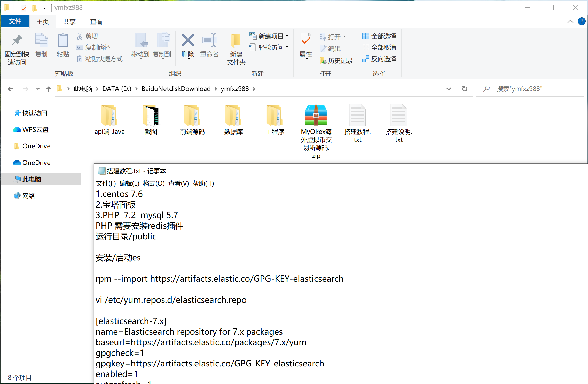The height and width of the screenshot is (384, 588).
Task: Open Notepad Format (格式) menu
Action: pos(154,183)
